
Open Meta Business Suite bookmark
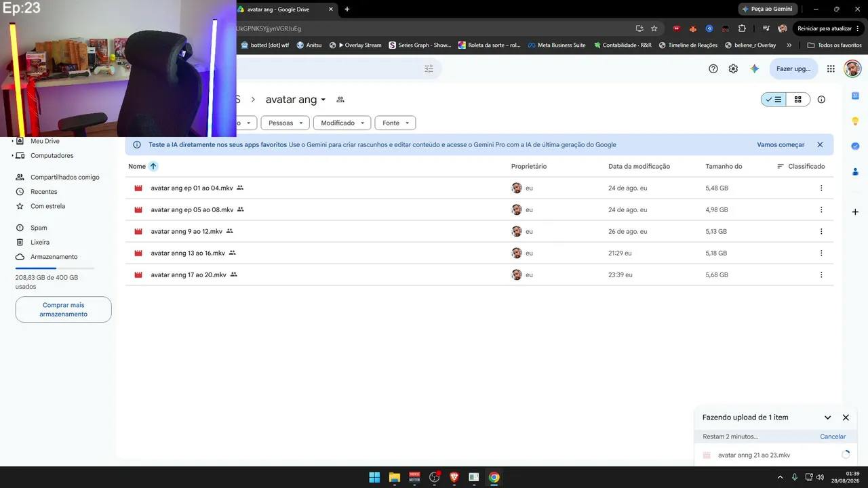coord(557,45)
